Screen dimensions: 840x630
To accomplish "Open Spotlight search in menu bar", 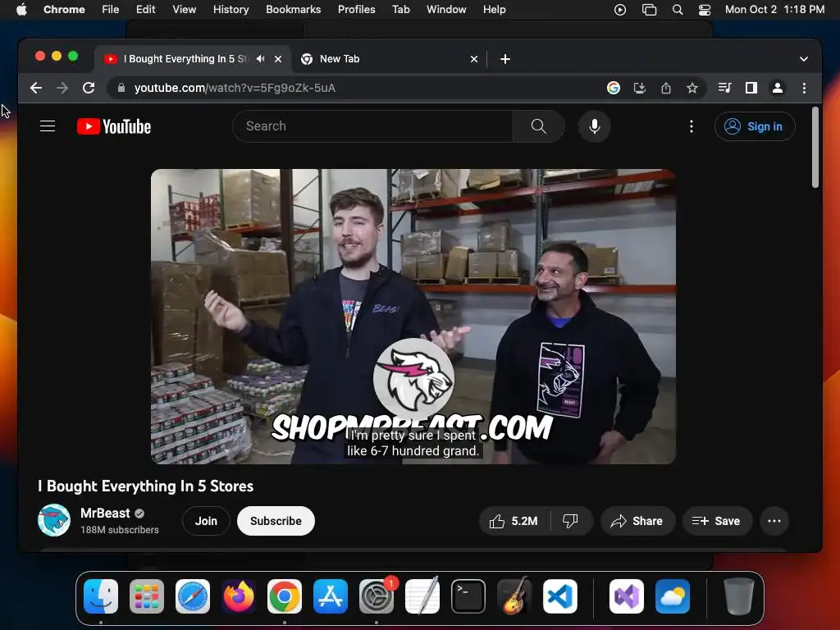I will point(677,10).
